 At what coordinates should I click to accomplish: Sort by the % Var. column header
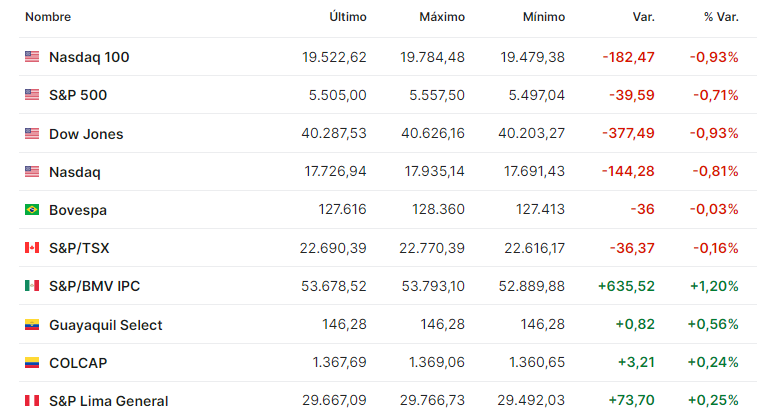coord(721,17)
